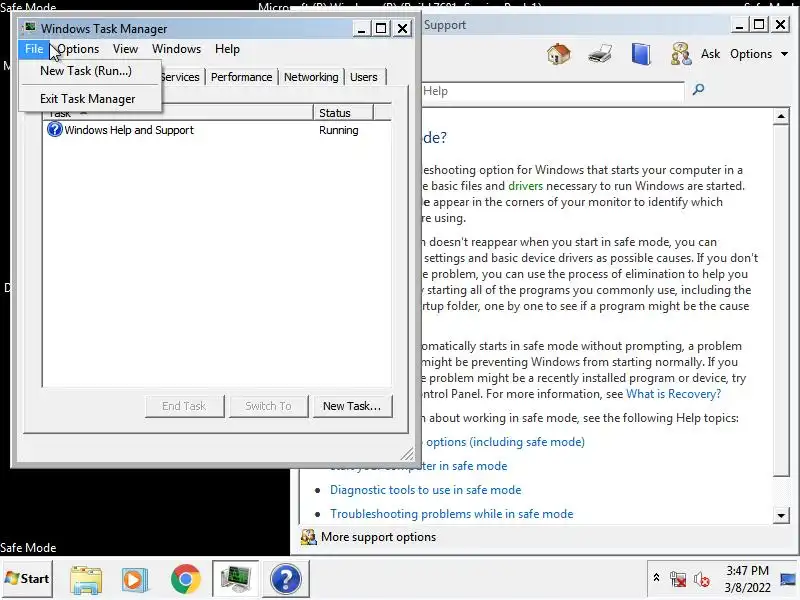Viewport: 800px width, 600px height.
Task: Click the Print icon in Help window
Action: [600, 54]
